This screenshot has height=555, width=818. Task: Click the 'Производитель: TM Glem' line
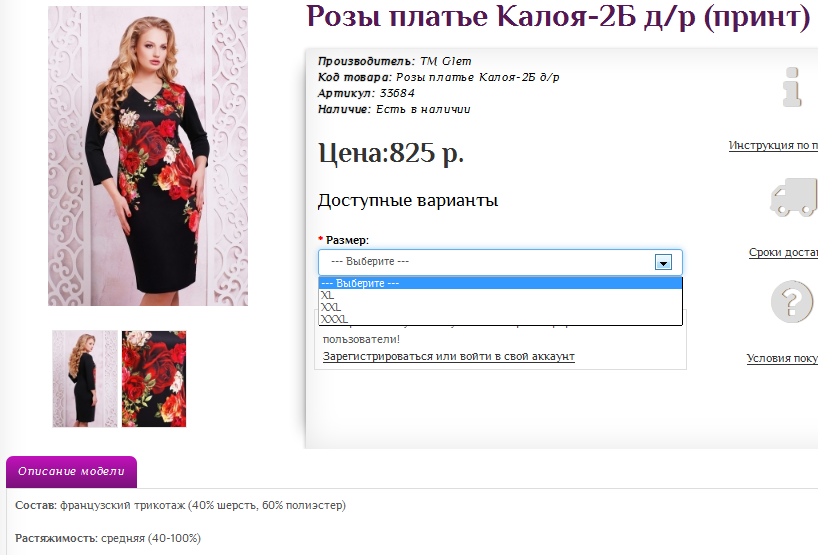point(394,62)
